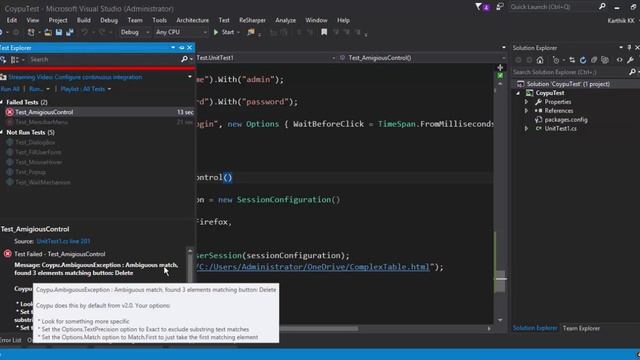The image size is (640, 360).
Task: Collapse the CoypuTest project node
Action: click(x=518, y=93)
